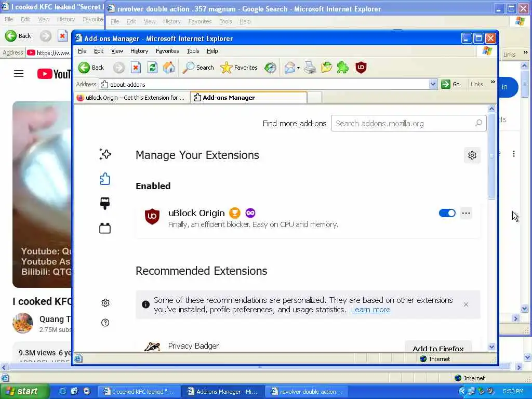Expand the Mail icon dropdown arrow
This screenshot has width=532, height=399.
[x=299, y=68]
